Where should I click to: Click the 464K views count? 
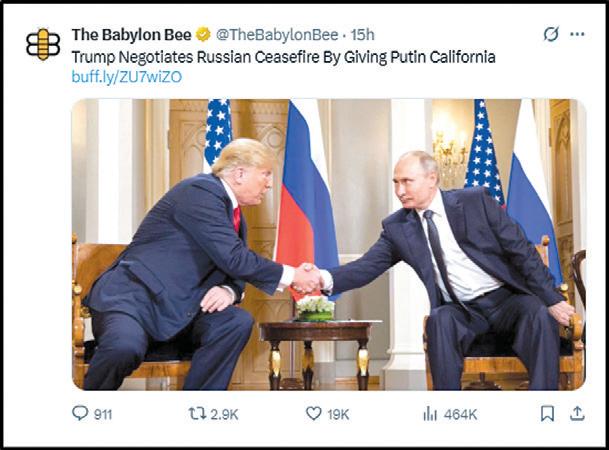pyautogui.click(x=460, y=415)
